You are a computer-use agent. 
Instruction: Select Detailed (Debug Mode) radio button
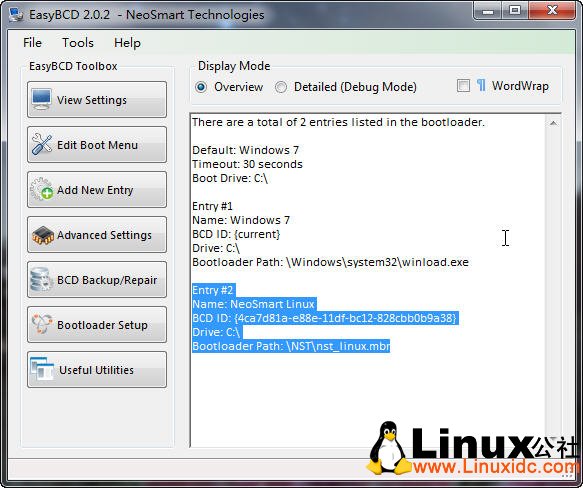pos(281,87)
